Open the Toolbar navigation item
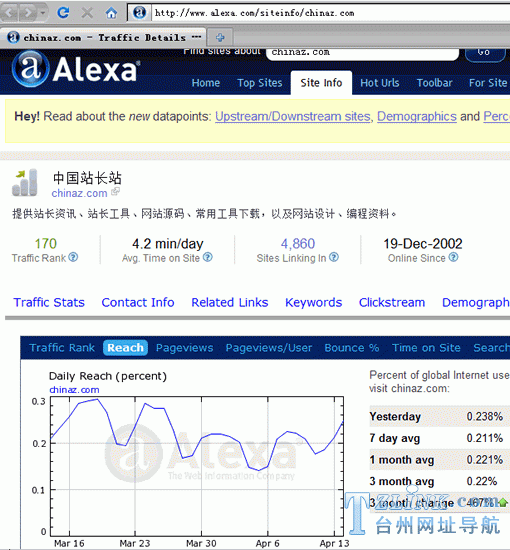This screenshot has width=510, height=550. click(x=435, y=83)
